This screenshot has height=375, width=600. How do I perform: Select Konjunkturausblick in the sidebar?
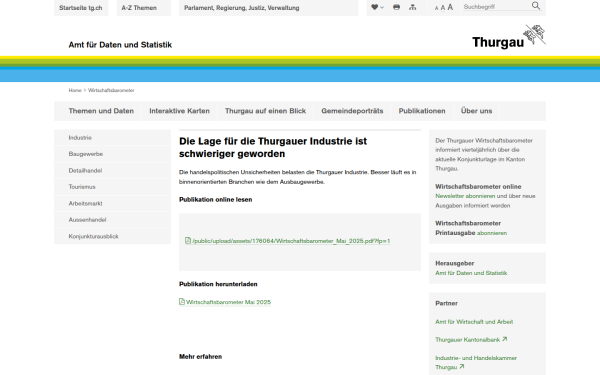112,236
